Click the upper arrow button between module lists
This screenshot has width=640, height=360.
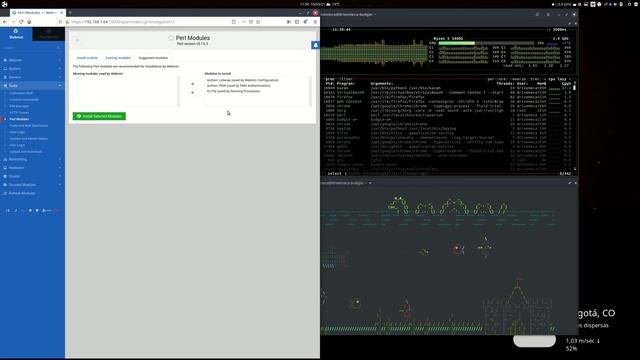(x=193, y=84)
